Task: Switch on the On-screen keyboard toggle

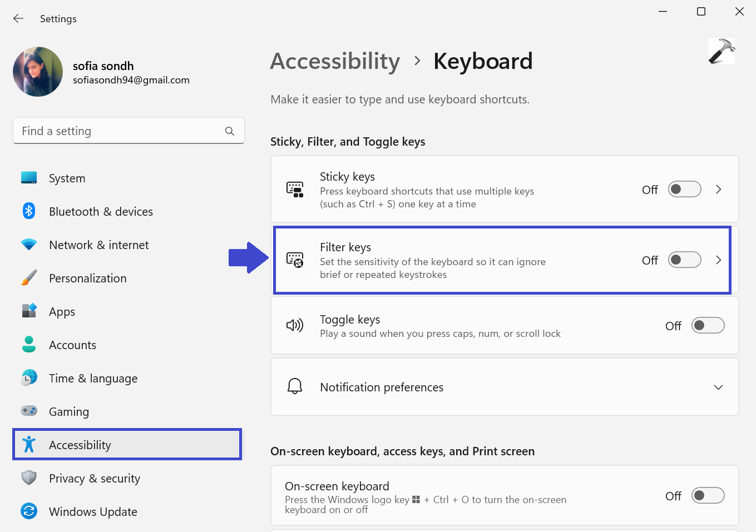Action: tap(708, 495)
